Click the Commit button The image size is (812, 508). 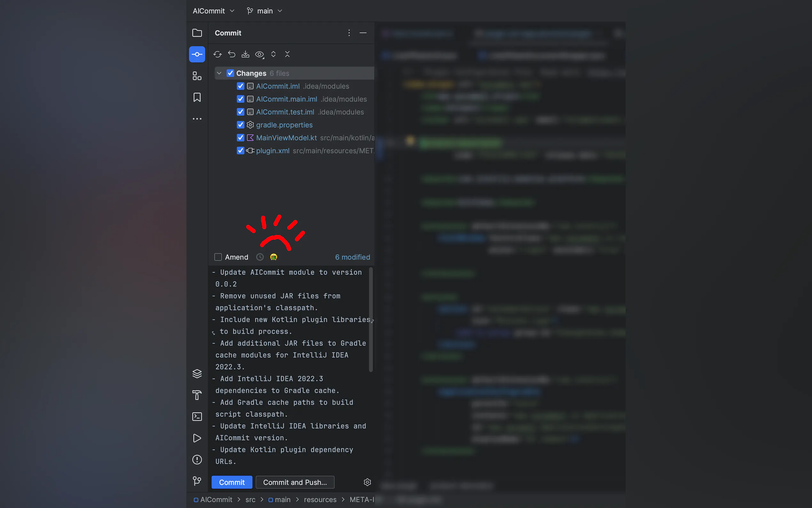click(x=232, y=482)
